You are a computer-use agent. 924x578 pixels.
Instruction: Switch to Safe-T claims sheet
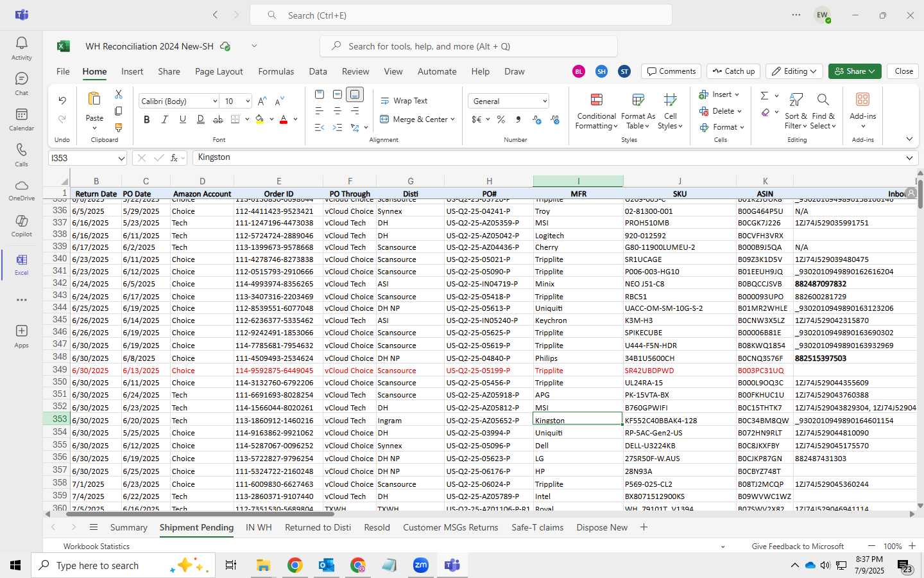click(x=537, y=527)
